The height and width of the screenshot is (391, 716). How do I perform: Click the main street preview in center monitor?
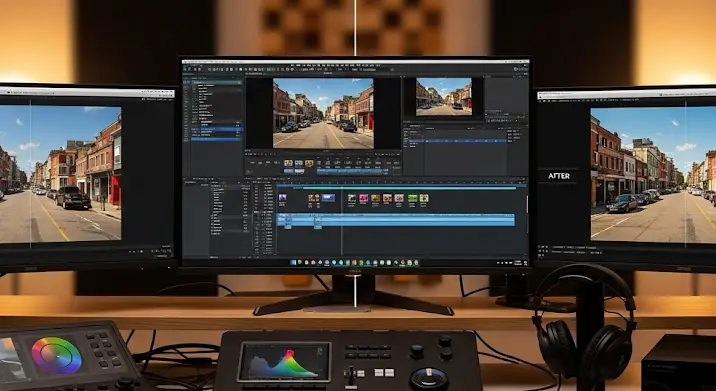pyautogui.click(x=323, y=113)
